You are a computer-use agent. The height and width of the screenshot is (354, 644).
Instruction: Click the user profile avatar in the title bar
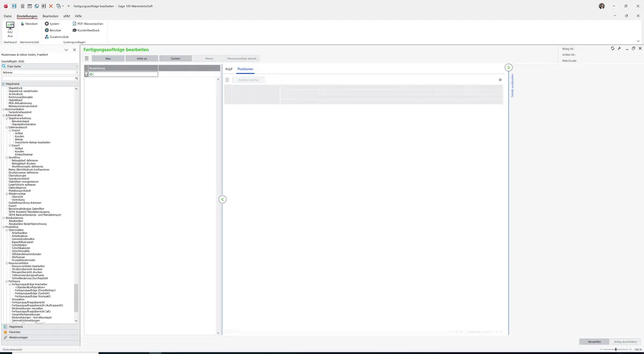[x=602, y=5]
